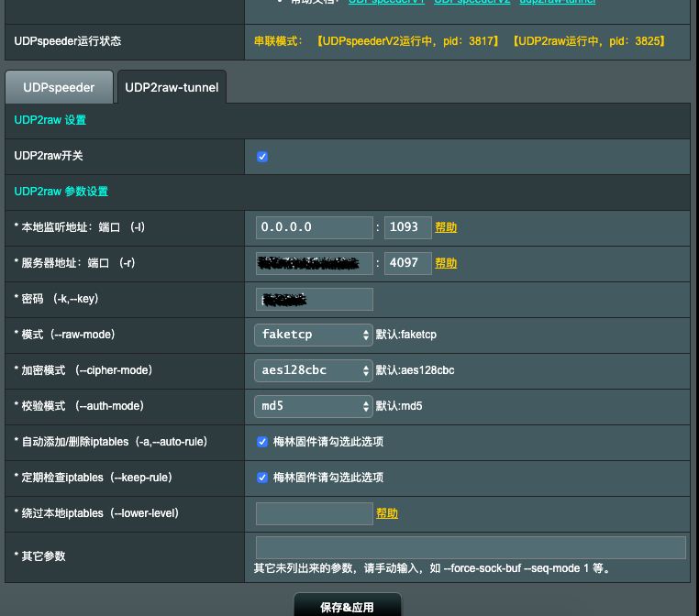
Task: Click the UDP2raw 参数设置 section heading
Action: [x=61, y=192]
